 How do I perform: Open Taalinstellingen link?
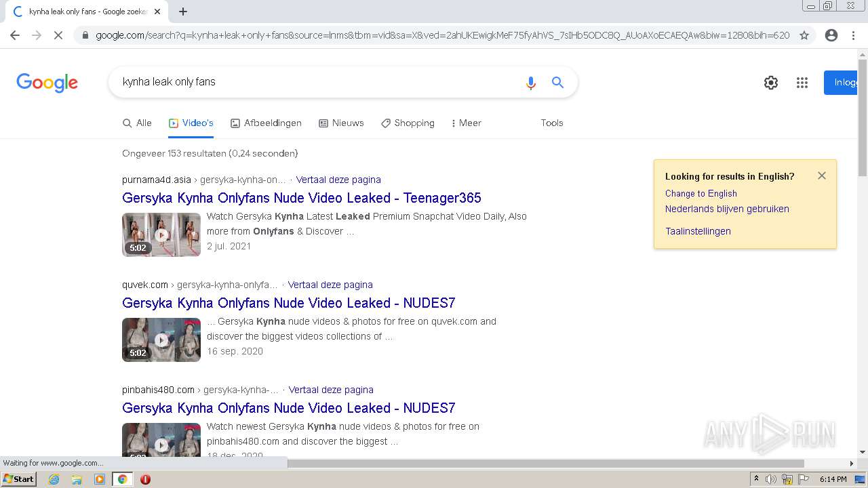pos(698,231)
